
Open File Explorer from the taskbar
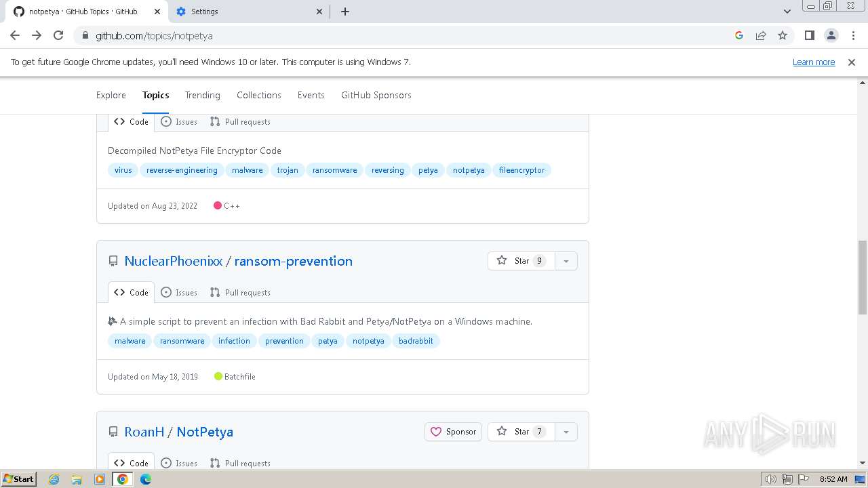(77, 479)
